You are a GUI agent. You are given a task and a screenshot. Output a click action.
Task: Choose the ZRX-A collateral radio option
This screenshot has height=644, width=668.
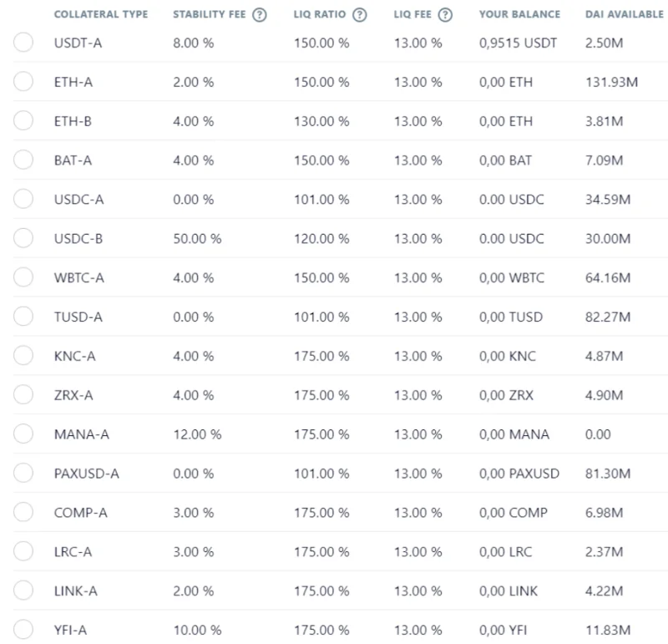click(23, 394)
